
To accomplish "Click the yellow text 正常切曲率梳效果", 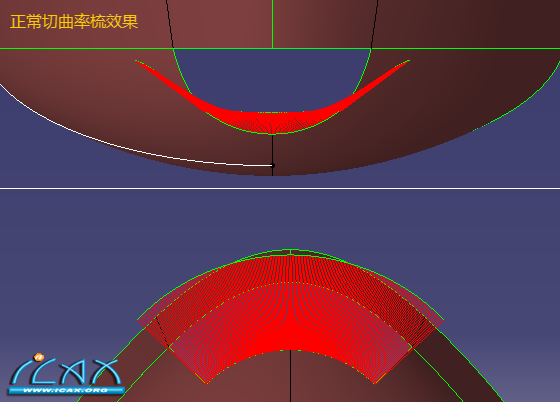I will click(74, 22).
